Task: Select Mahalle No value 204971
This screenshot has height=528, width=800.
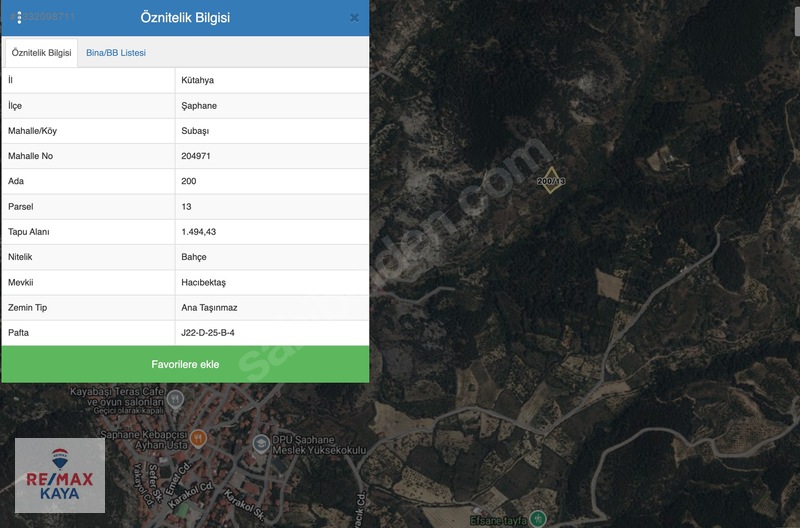Action: pos(272,156)
